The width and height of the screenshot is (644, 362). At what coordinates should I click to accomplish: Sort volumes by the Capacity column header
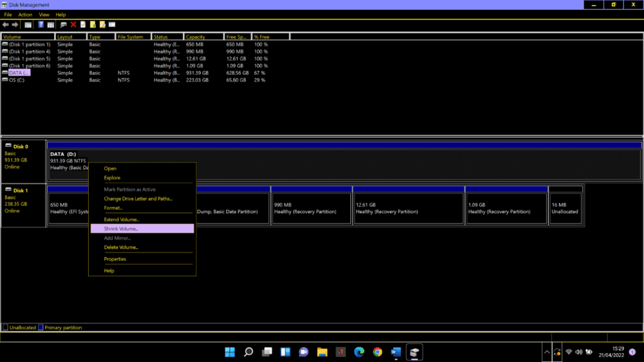point(204,37)
